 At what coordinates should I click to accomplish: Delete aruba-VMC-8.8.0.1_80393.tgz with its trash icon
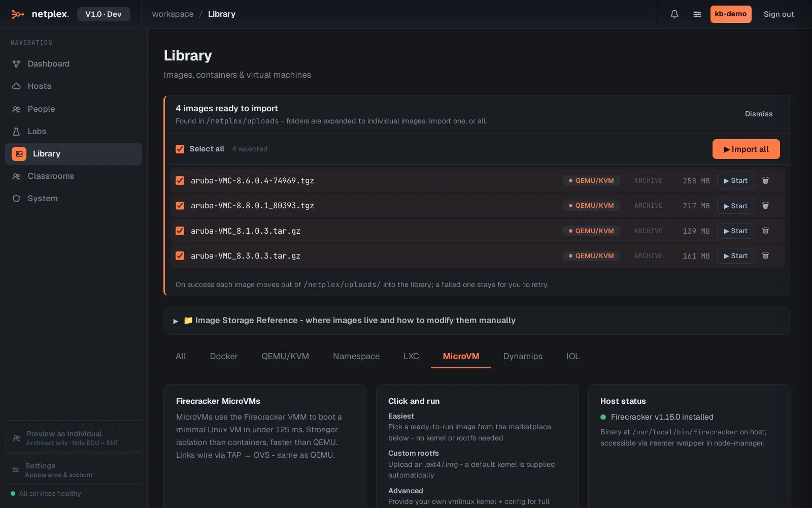[765, 206]
